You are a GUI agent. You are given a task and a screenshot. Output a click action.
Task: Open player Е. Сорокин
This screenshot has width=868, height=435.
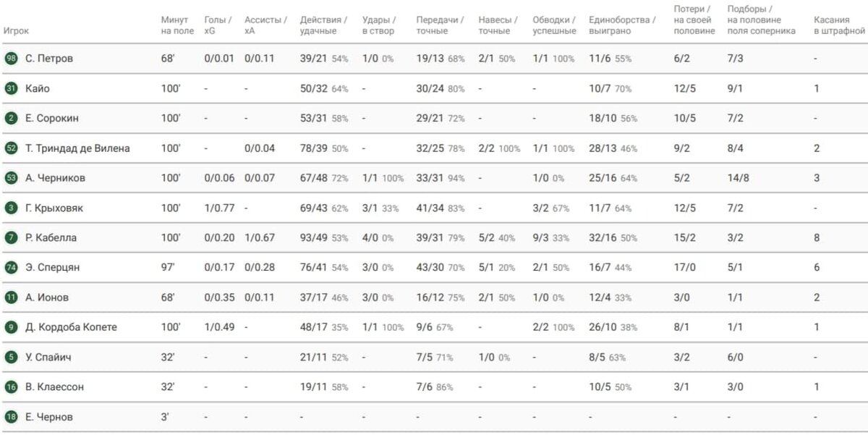(x=51, y=118)
